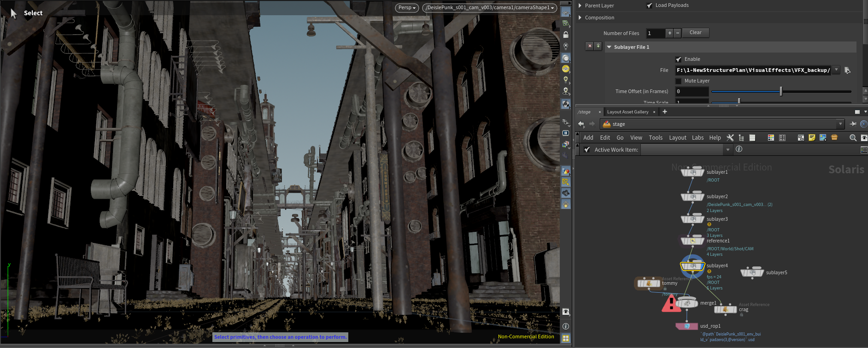This screenshot has width=868, height=348.
Task: Open the Labs menu
Action: (x=698, y=138)
